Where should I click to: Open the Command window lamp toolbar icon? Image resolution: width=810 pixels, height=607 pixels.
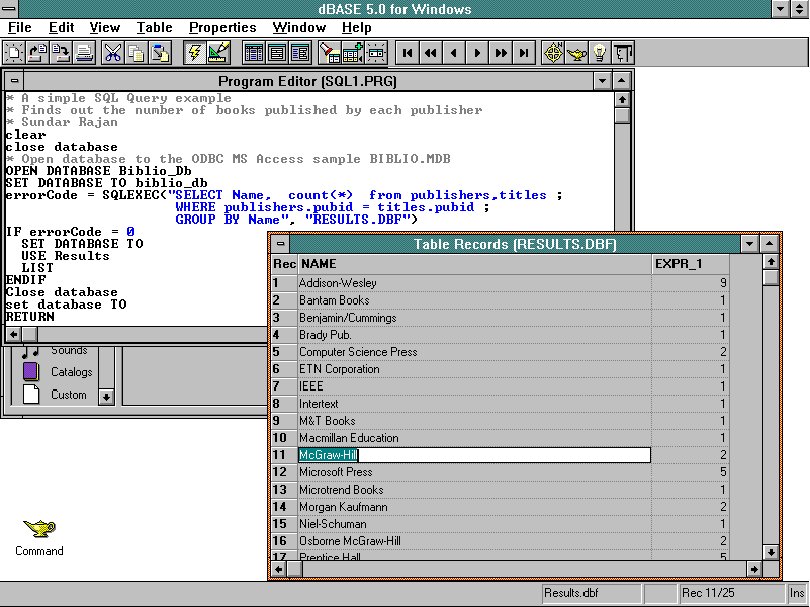(577, 53)
